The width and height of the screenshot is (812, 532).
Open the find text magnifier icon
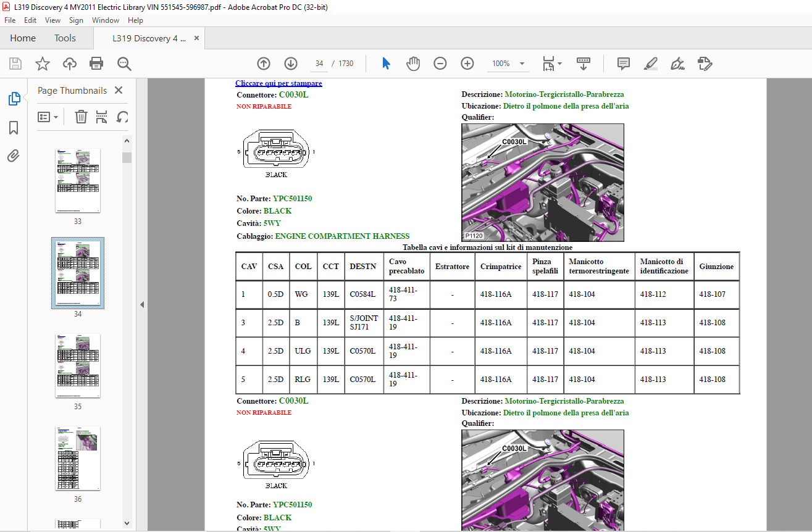(124, 64)
